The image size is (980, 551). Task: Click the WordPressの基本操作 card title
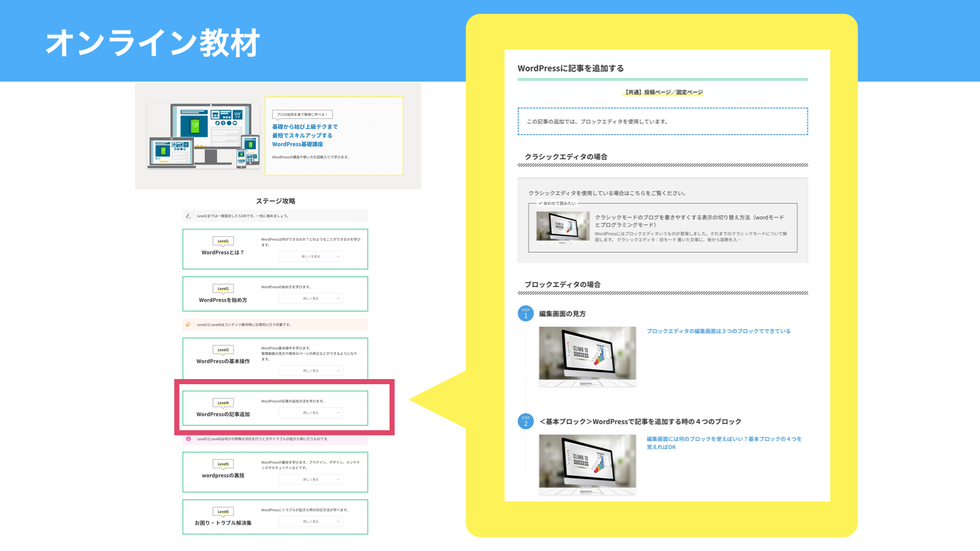223,361
